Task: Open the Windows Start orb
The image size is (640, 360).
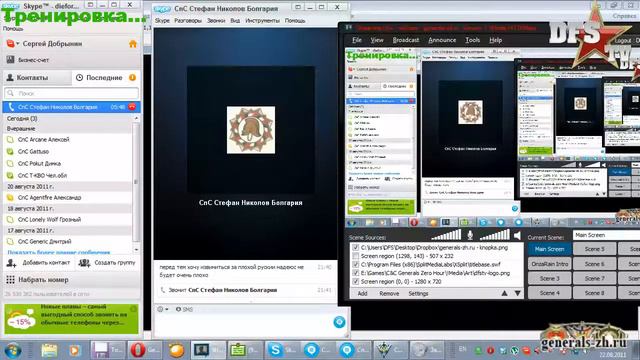Action: click(13, 350)
